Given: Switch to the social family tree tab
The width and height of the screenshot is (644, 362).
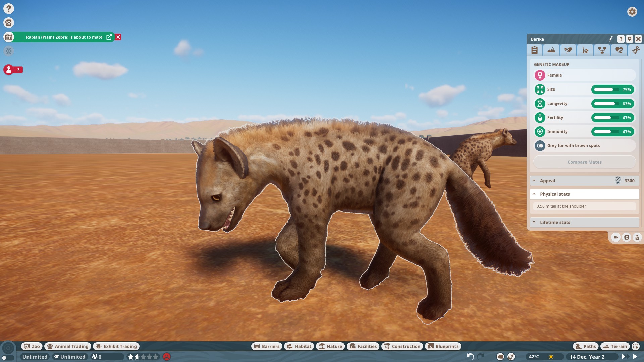Looking at the screenshot, I should [602, 50].
